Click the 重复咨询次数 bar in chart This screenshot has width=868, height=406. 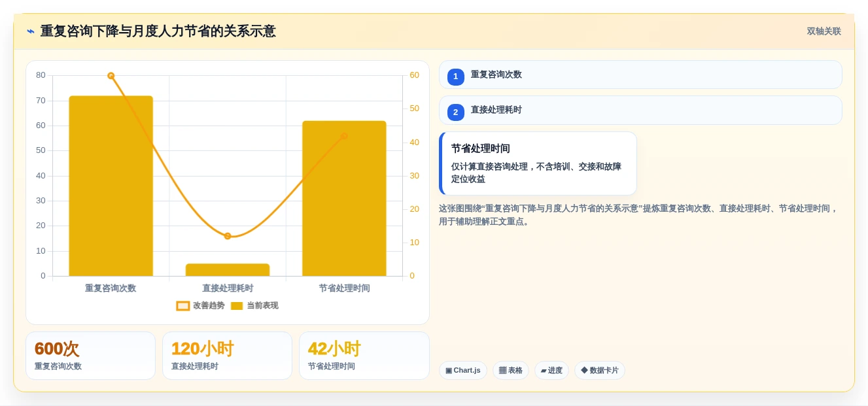click(x=111, y=186)
